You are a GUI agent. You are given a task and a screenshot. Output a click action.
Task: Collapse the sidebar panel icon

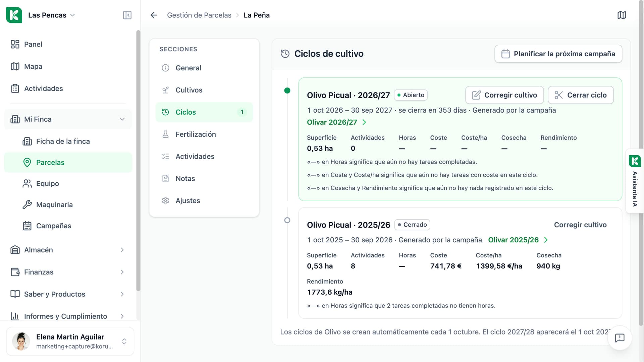127,15
